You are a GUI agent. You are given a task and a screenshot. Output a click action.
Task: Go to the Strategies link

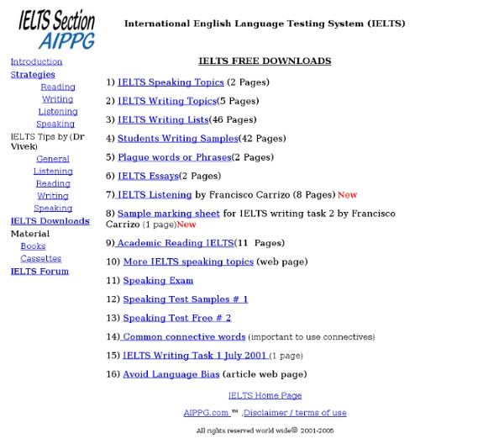33,74
